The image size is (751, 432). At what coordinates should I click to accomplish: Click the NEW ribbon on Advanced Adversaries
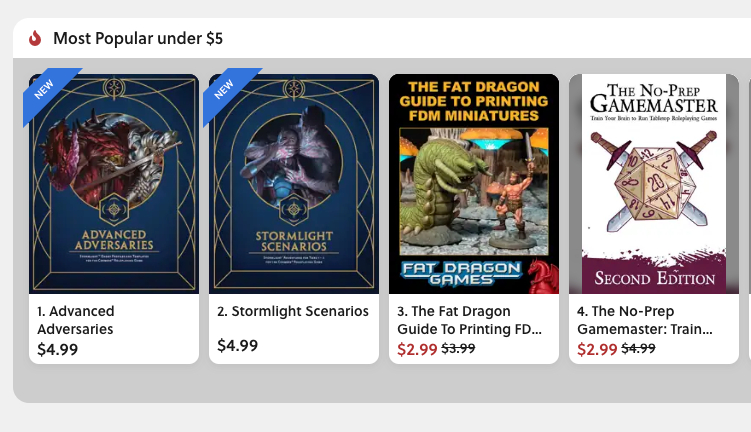pos(48,91)
